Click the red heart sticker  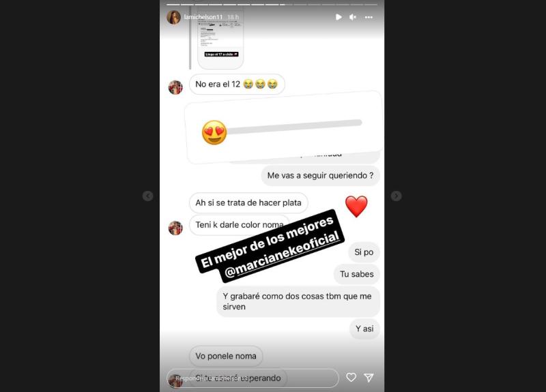[356, 207]
